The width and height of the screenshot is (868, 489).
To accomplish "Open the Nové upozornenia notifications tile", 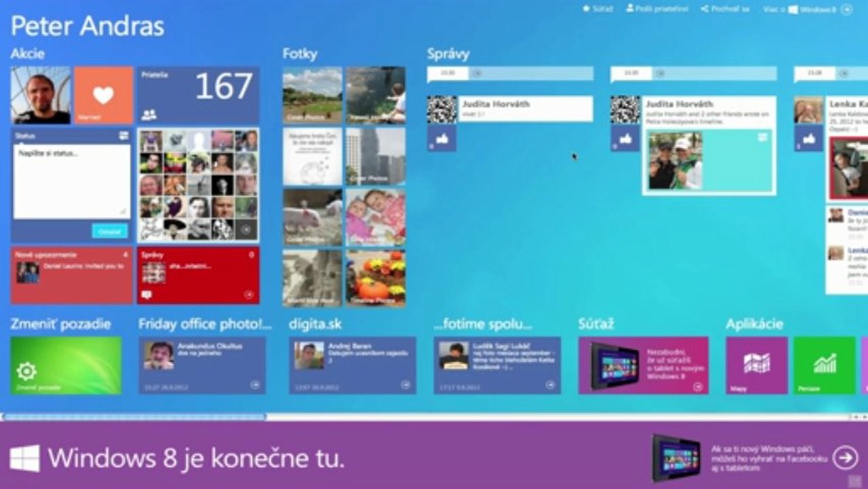I will pos(72,275).
